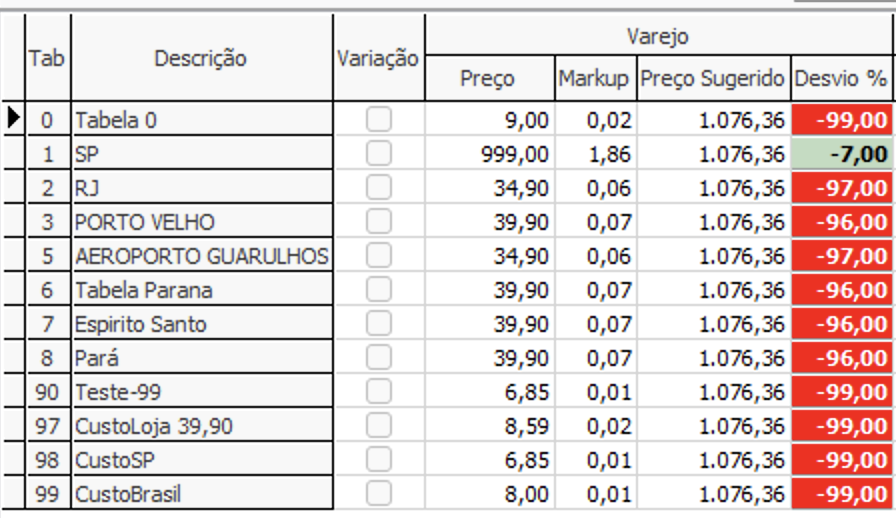Click the Desvio % column header

[x=841, y=78]
